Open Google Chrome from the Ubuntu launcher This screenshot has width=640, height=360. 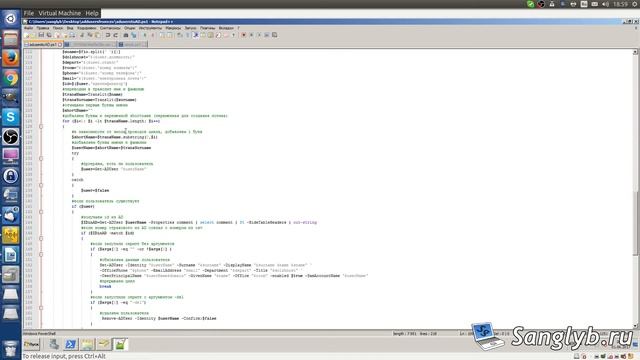click(x=11, y=78)
